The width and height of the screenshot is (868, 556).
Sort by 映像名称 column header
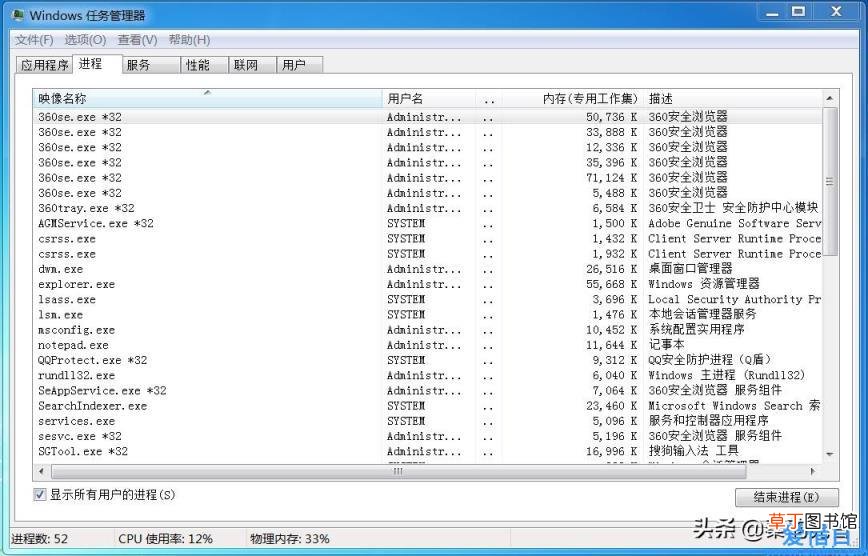pyautogui.click(x=207, y=99)
